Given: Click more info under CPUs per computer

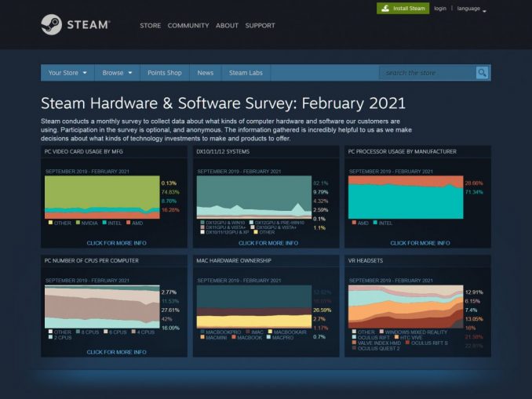Looking at the screenshot, I should pos(116,352).
